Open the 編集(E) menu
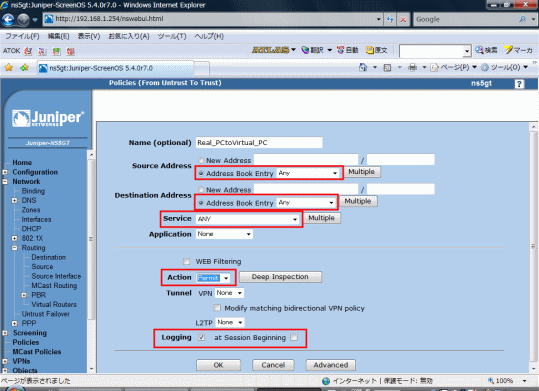 [x=58, y=36]
